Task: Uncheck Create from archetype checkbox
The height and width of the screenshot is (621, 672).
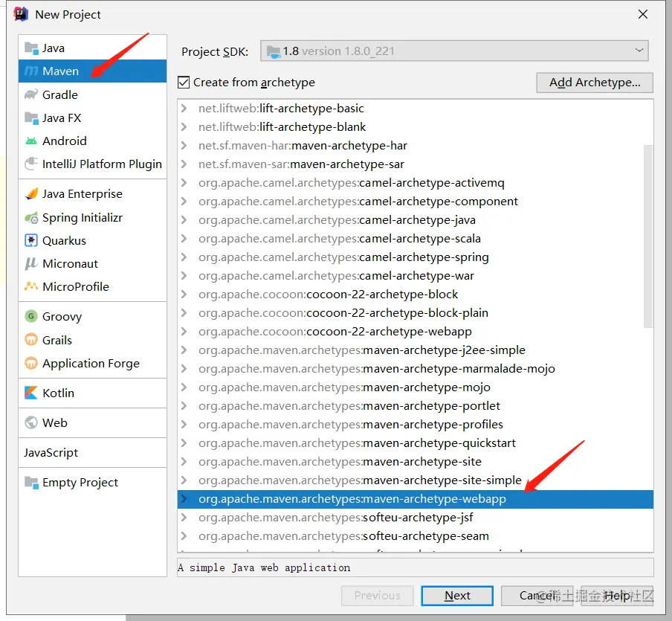Action: coord(184,83)
